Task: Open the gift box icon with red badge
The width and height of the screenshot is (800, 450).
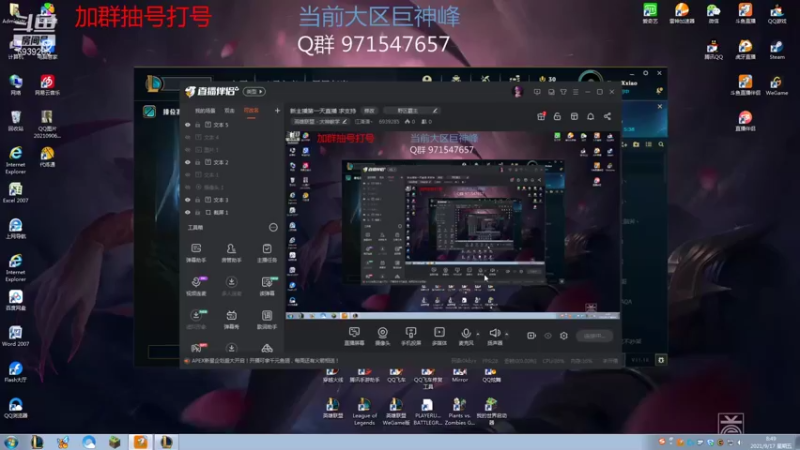Action: click(541, 116)
